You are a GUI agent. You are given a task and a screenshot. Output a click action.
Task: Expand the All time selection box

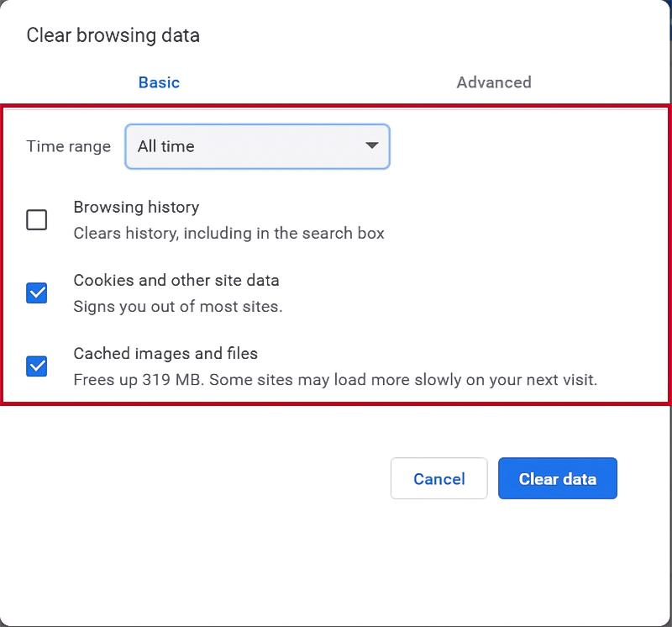257,146
